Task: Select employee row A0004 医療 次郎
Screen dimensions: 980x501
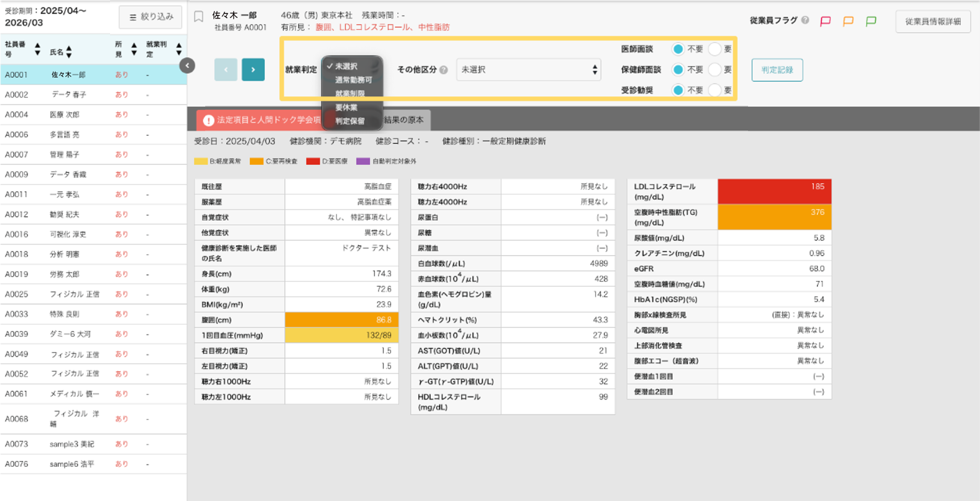Action: tap(93, 115)
